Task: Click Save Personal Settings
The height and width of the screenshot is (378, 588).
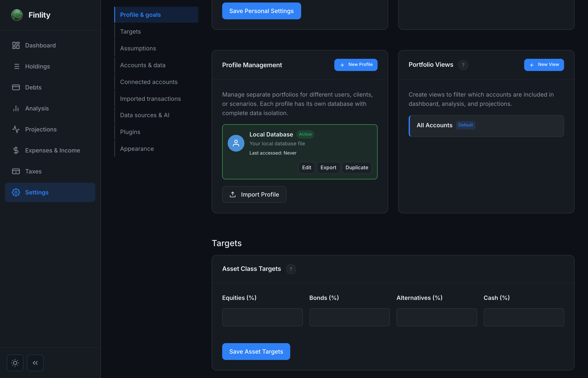Action: 261,11
